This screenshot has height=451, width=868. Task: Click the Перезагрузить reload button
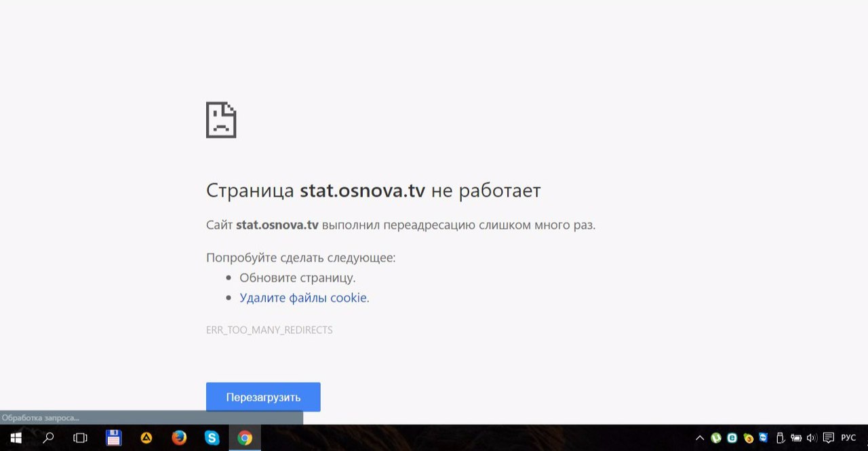pos(263,397)
